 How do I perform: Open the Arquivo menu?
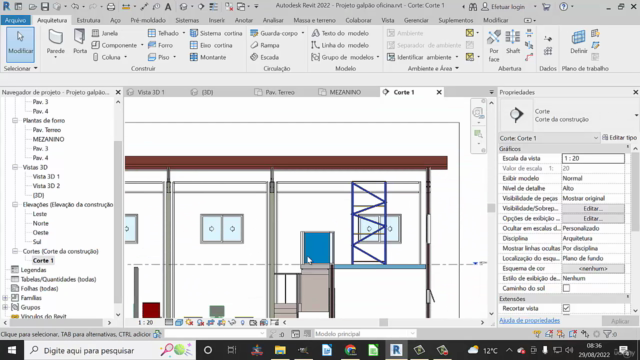click(x=16, y=20)
